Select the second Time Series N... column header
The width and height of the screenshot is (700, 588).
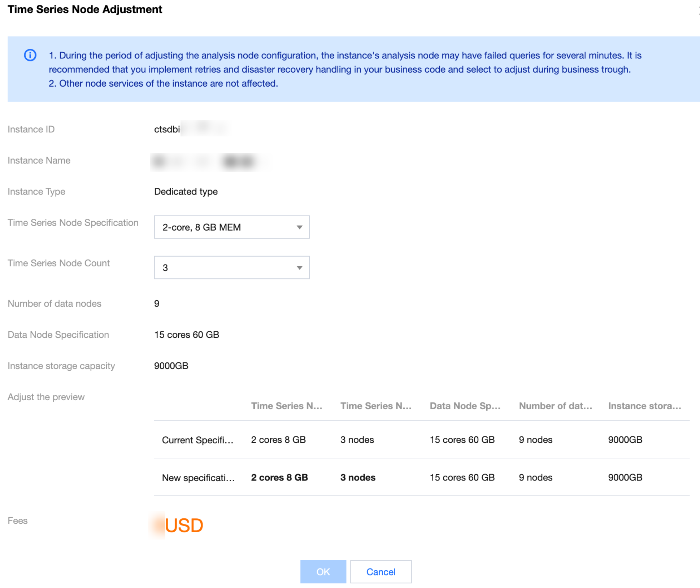(375, 406)
